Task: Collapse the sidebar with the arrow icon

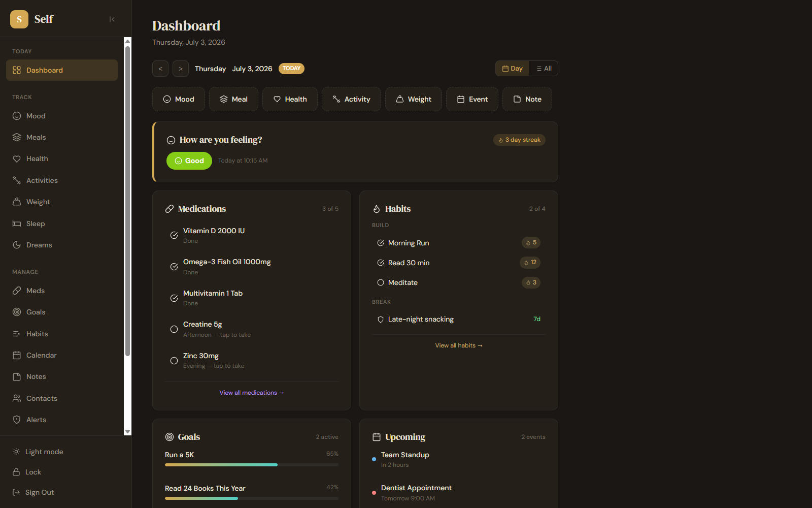Action: (112, 19)
